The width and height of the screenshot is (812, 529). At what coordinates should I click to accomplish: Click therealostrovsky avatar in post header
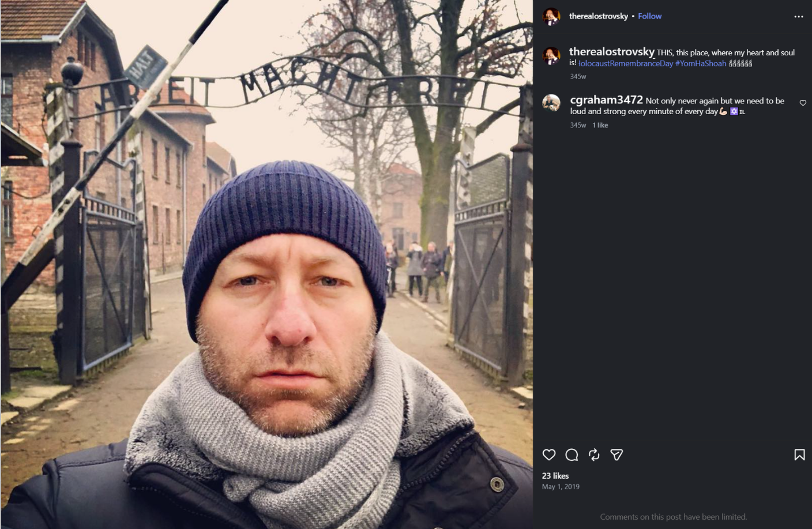(551, 16)
